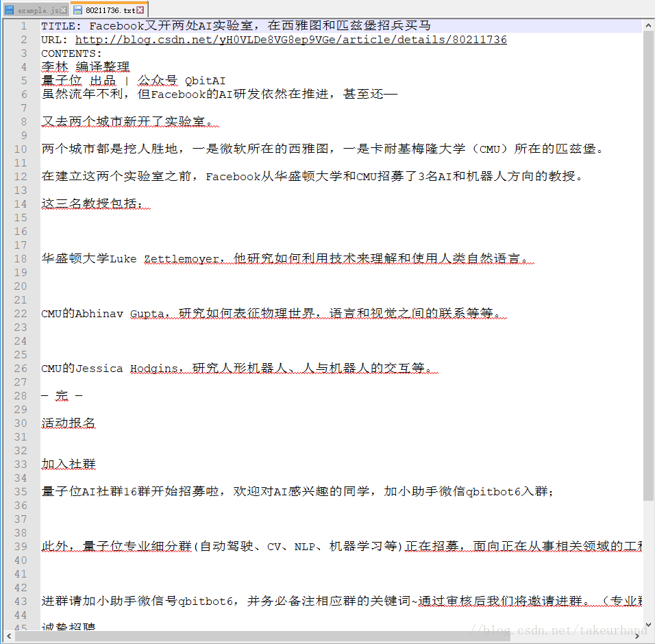Click line number 1 in the margin
Image resolution: width=655 pixels, height=644 pixels.
pyautogui.click(x=24, y=26)
